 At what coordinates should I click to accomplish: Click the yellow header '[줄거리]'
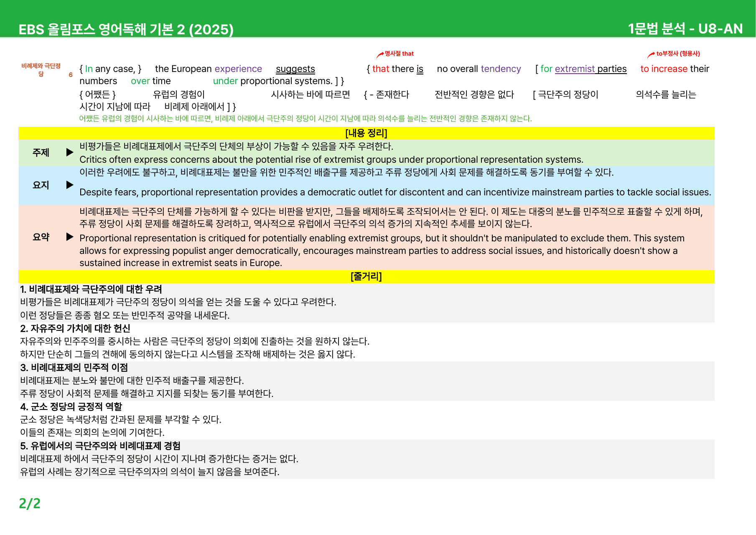[367, 276]
